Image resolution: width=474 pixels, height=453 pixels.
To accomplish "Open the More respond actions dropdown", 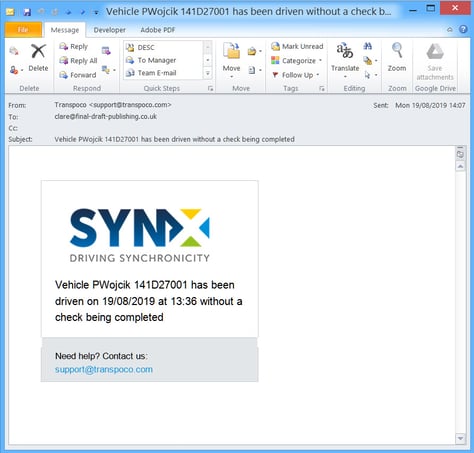I will pos(109,70).
